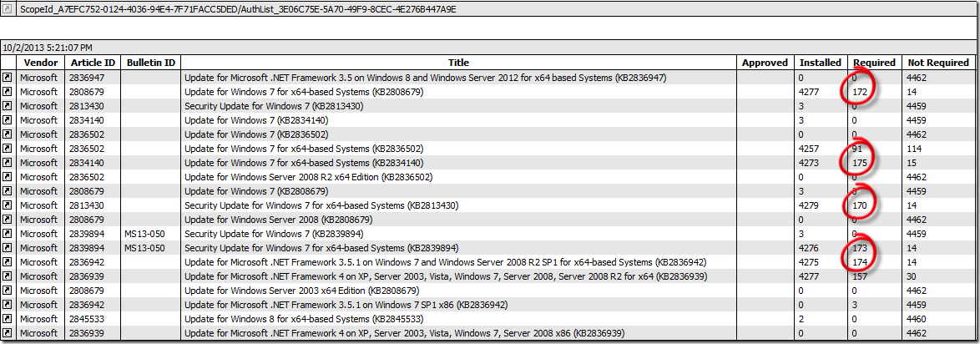Click the link icon for Windows Server 2008 R2 KB2836502
Viewport: 980px width, 344px height.
[x=8, y=177]
